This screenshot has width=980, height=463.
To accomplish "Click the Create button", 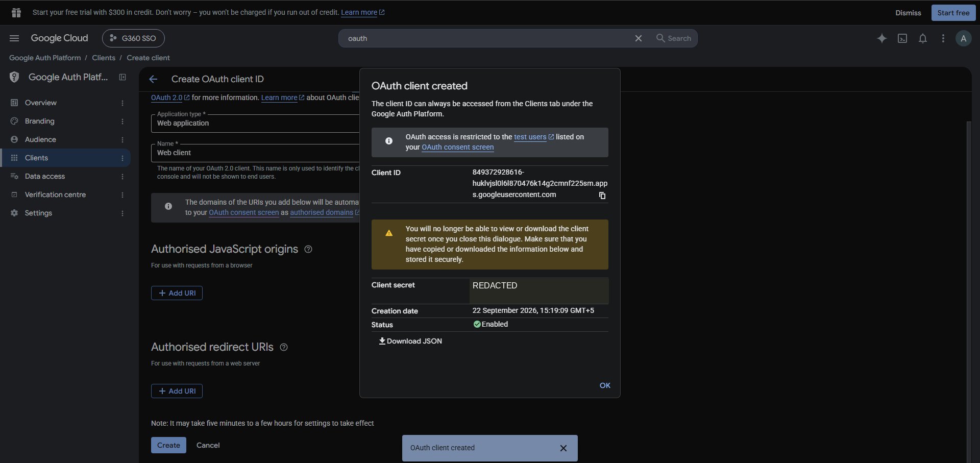I will tap(168, 445).
